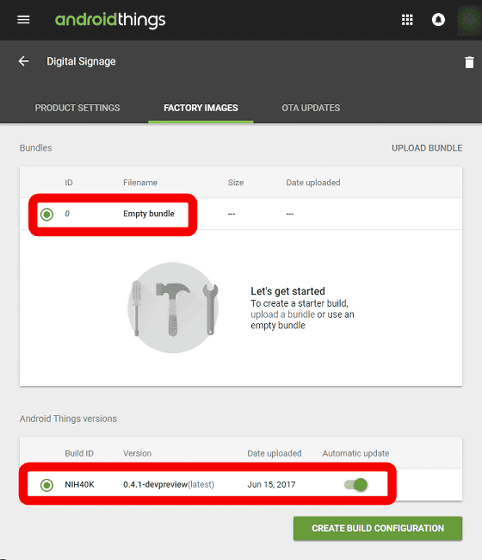
Task: Click Create Build Configuration button
Action: (378, 528)
